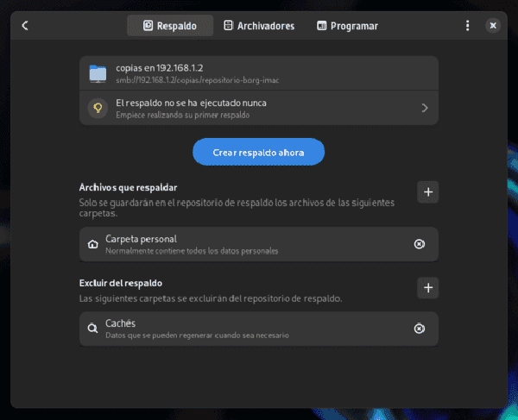
Task: Select the copias en 192.168.1.2 repository row
Action: point(259,73)
